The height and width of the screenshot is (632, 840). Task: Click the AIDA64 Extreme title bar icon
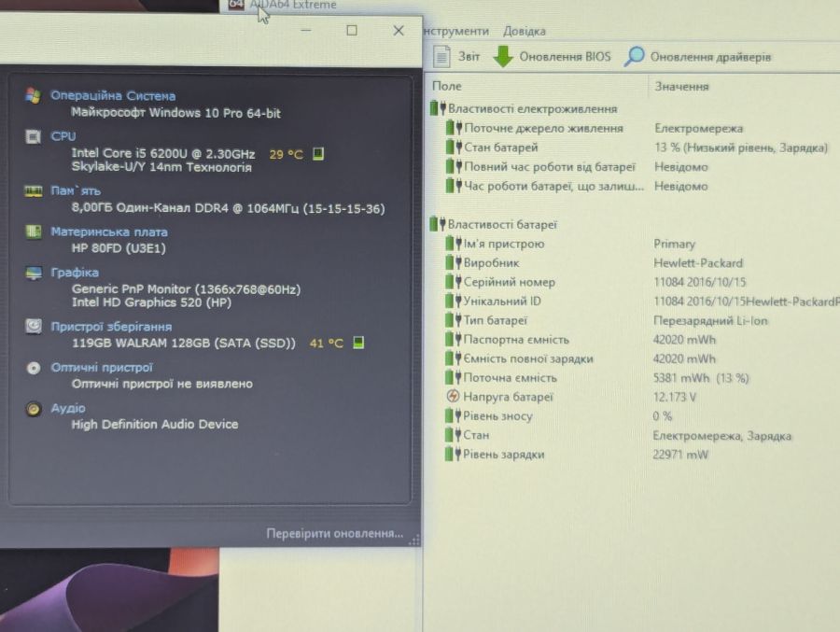(x=236, y=5)
